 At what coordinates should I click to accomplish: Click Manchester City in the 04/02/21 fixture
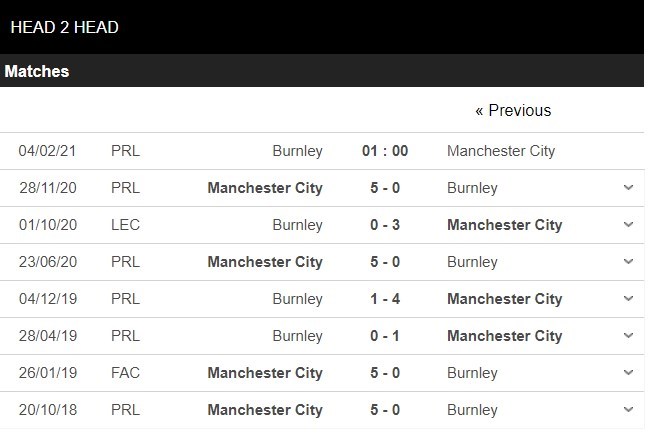pyautogui.click(x=501, y=151)
